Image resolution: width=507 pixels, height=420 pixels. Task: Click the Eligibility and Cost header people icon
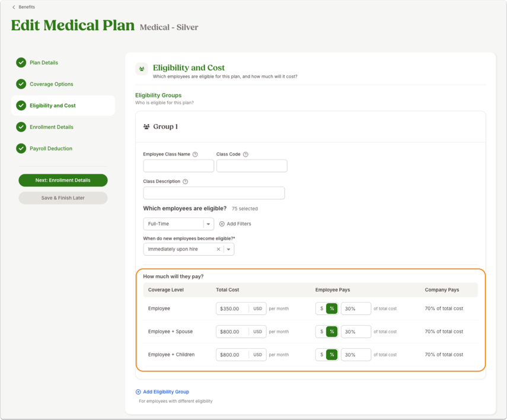[142, 69]
